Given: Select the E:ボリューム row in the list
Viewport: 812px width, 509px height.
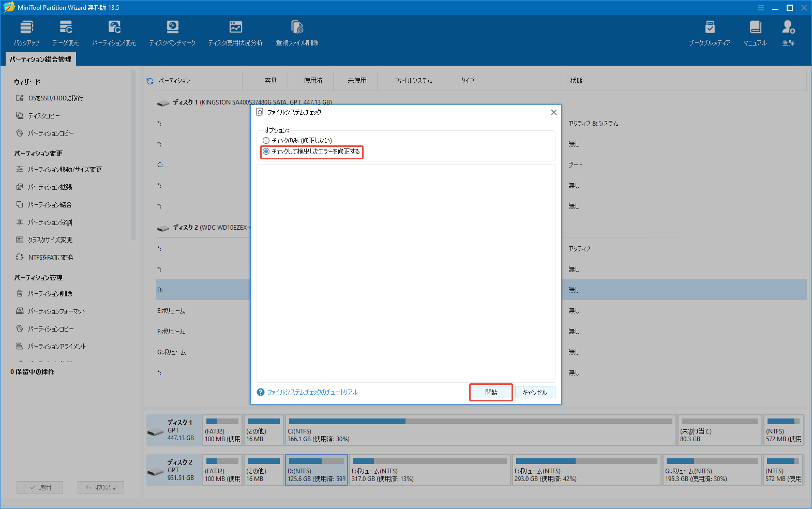Looking at the screenshot, I should pyautogui.click(x=203, y=311).
